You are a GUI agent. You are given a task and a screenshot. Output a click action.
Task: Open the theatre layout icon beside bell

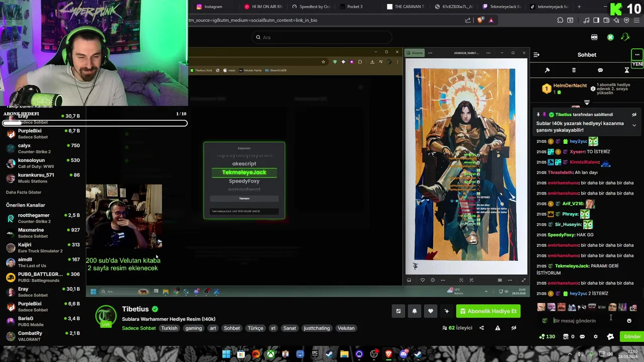398,311
